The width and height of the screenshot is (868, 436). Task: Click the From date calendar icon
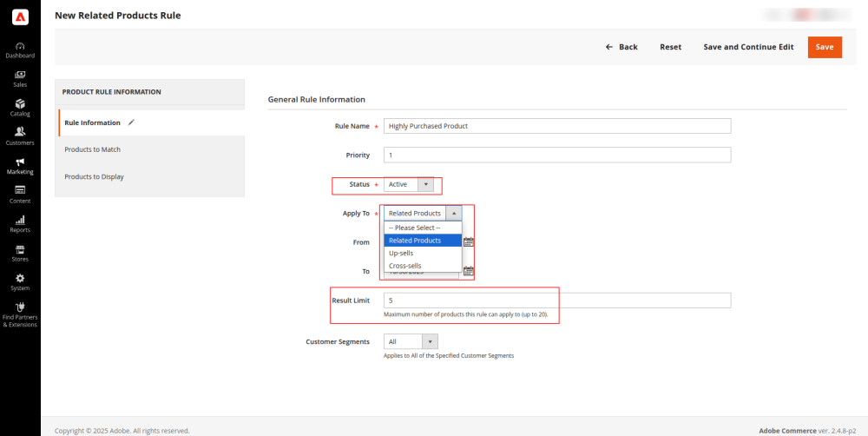(x=469, y=242)
